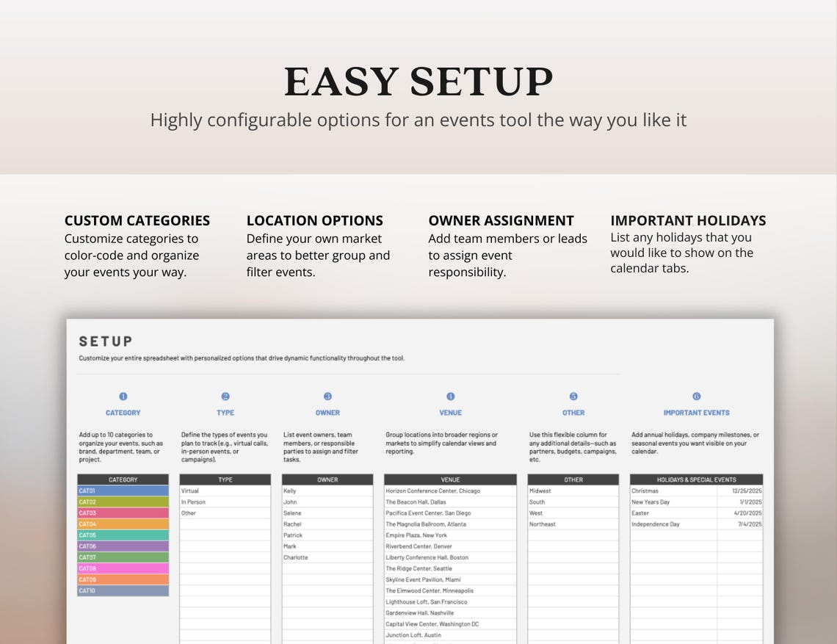The height and width of the screenshot is (644, 837).
Task: Click the dark TYPE table header
Action: point(225,480)
